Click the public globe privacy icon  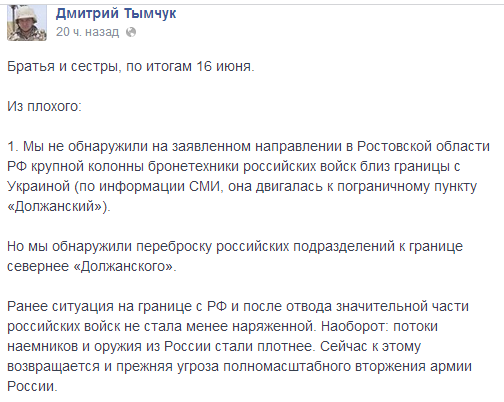[x=131, y=32]
